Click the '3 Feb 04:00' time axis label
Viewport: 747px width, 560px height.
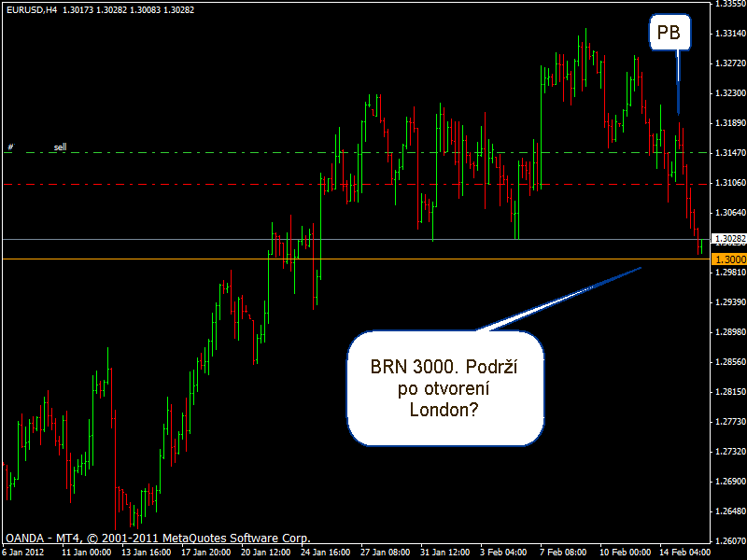[x=503, y=553]
